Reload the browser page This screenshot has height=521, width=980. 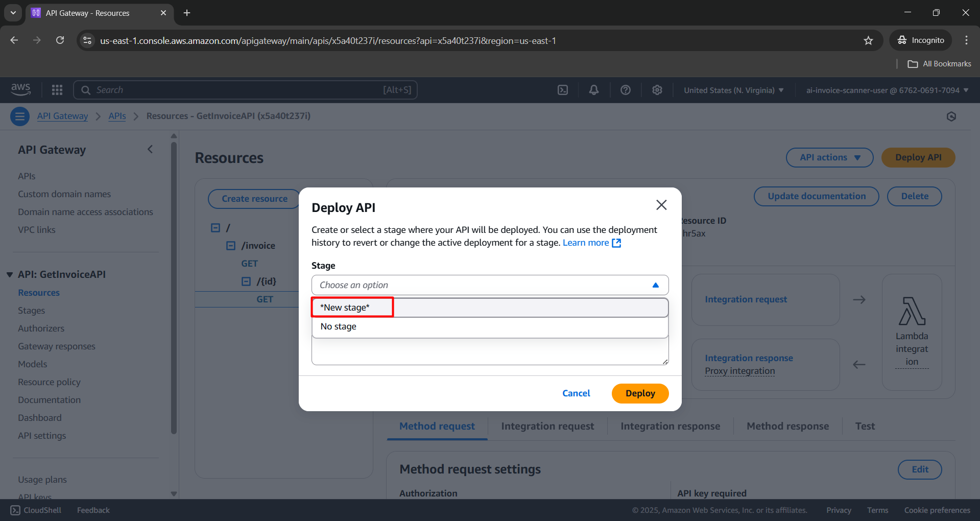pyautogui.click(x=60, y=40)
